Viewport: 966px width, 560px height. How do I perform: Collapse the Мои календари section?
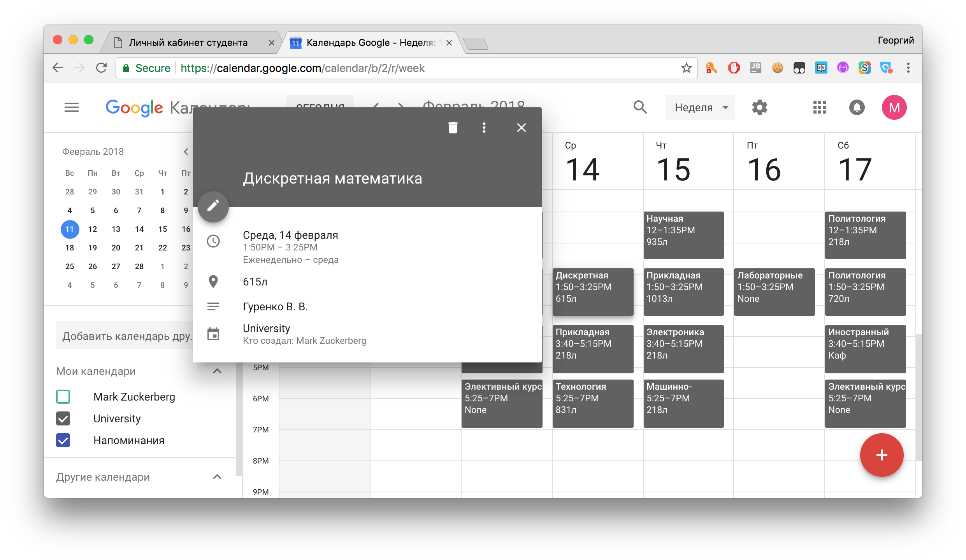pos(217,371)
